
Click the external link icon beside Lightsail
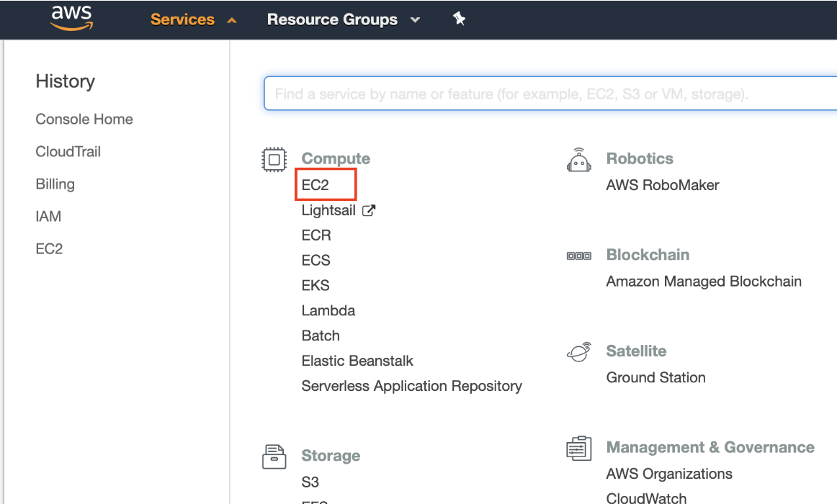pyautogui.click(x=368, y=210)
